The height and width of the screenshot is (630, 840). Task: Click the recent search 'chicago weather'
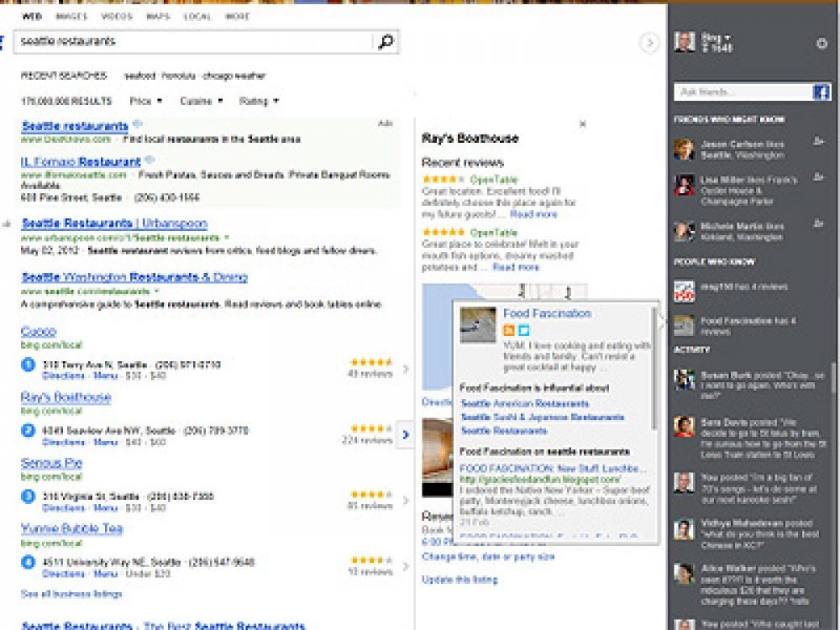point(234,76)
